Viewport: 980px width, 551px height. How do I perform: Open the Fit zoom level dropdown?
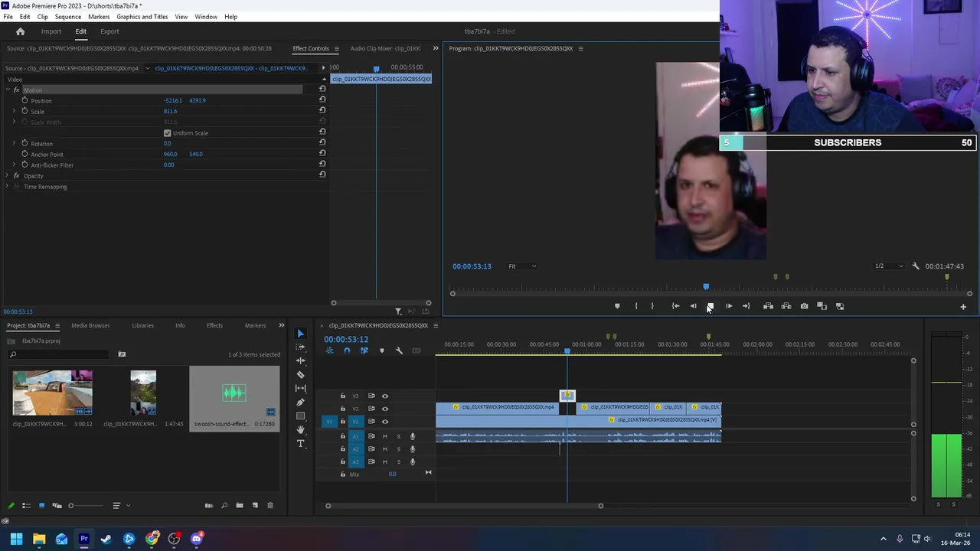[x=522, y=266]
